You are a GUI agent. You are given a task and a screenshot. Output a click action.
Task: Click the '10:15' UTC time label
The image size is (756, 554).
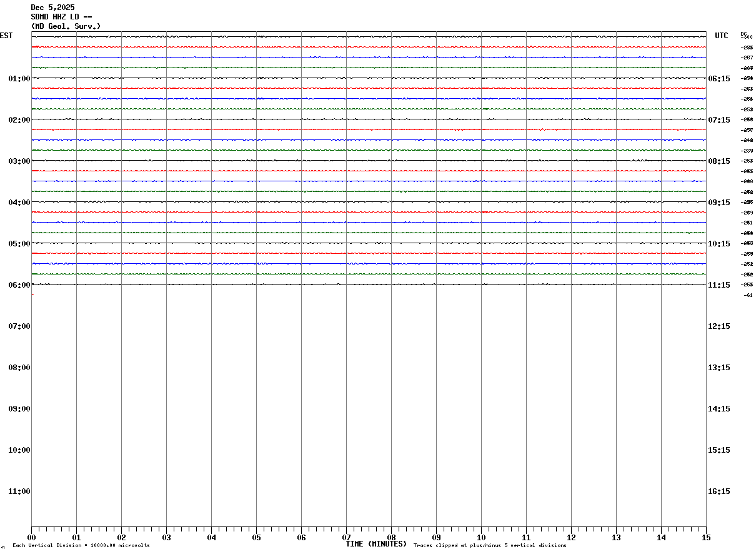[719, 243]
